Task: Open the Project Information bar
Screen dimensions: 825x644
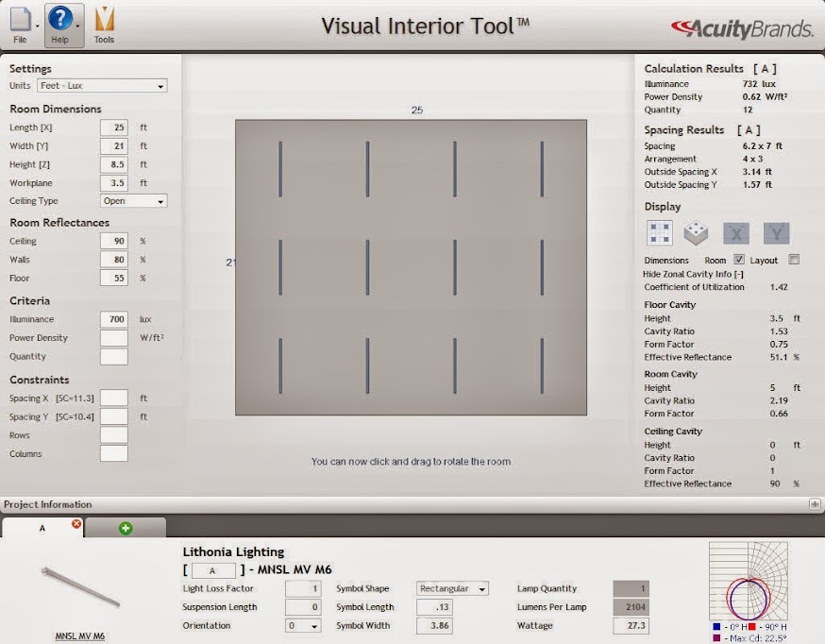Action: (x=412, y=504)
